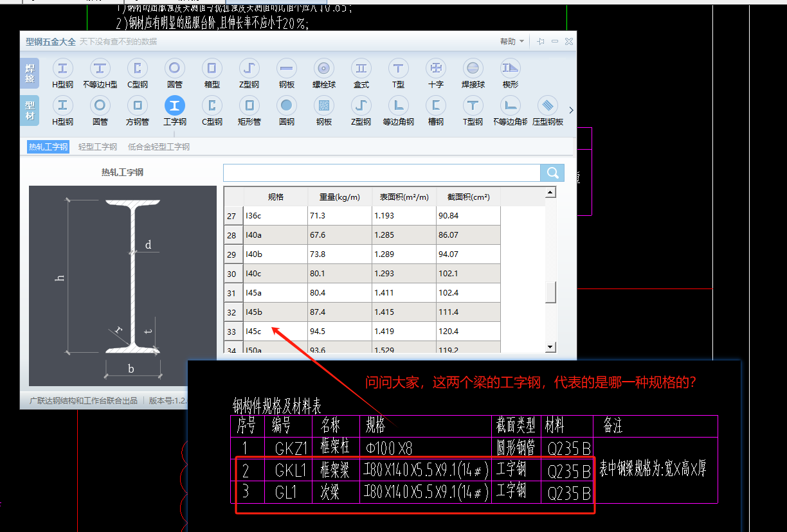Select 方钢管 square tube icon
The height and width of the screenshot is (532, 787).
137,111
